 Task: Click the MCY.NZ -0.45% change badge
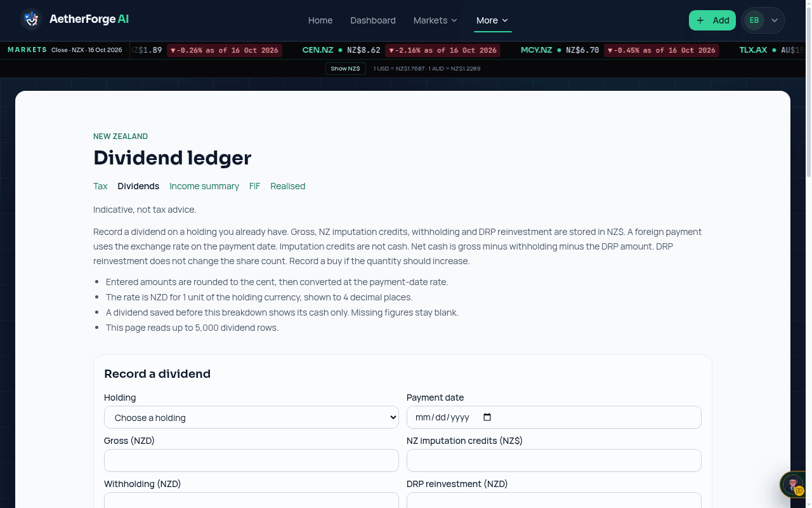tap(662, 50)
